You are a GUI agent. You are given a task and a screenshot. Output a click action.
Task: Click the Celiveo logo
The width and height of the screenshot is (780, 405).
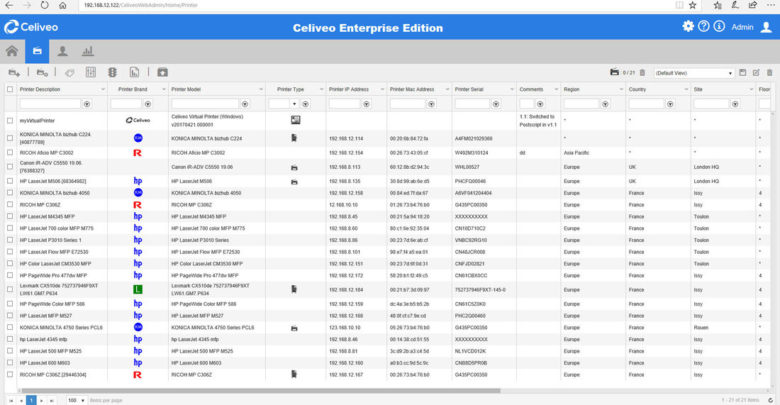[31, 27]
